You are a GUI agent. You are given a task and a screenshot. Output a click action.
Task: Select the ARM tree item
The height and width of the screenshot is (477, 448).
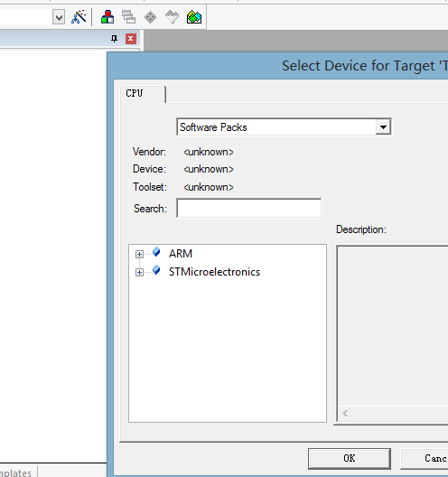click(181, 253)
